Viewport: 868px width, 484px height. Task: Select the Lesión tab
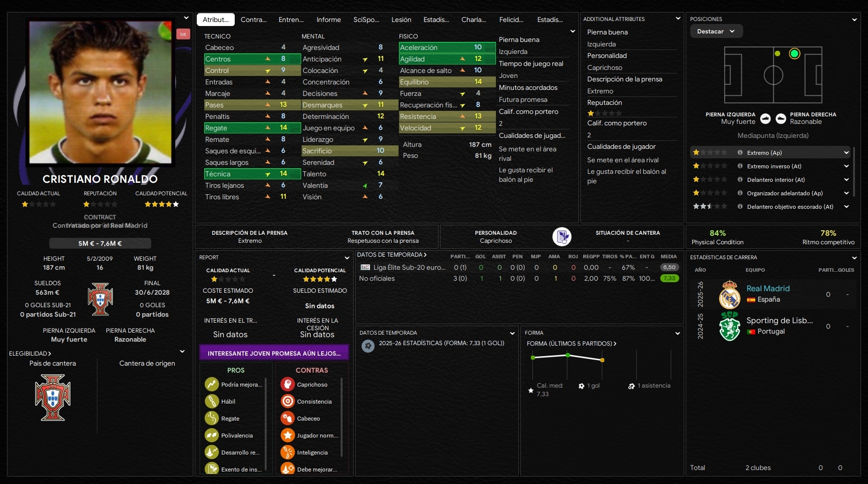[x=402, y=19]
